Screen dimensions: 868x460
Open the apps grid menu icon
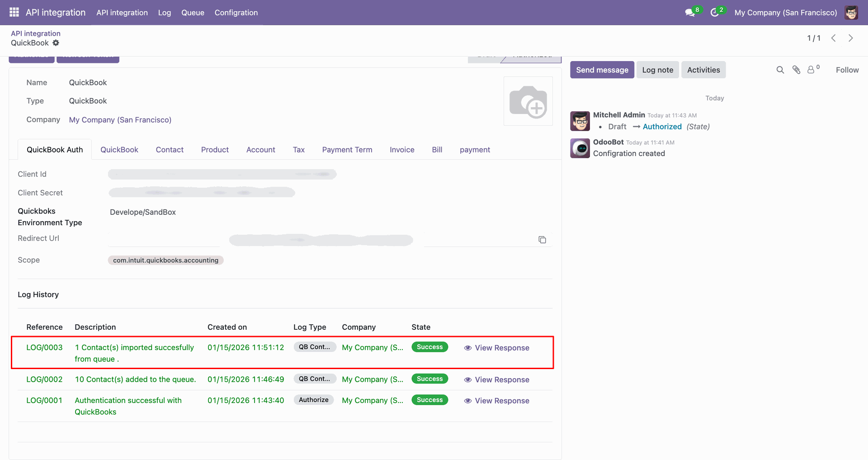[14, 12]
